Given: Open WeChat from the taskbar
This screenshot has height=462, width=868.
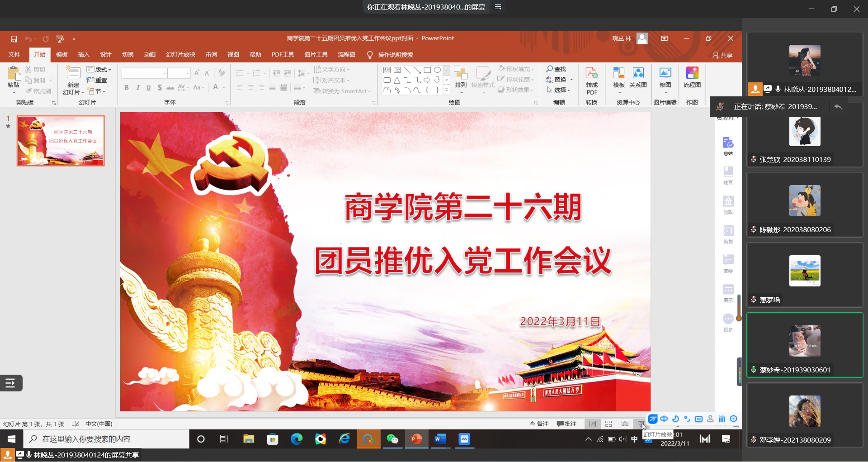Looking at the screenshot, I should pyautogui.click(x=392, y=439).
